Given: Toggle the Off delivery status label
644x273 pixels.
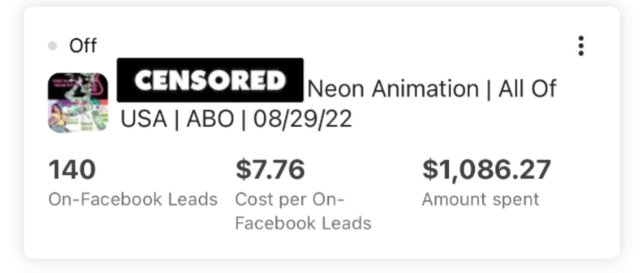Looking at the screenshot, I should pos(83,46).
